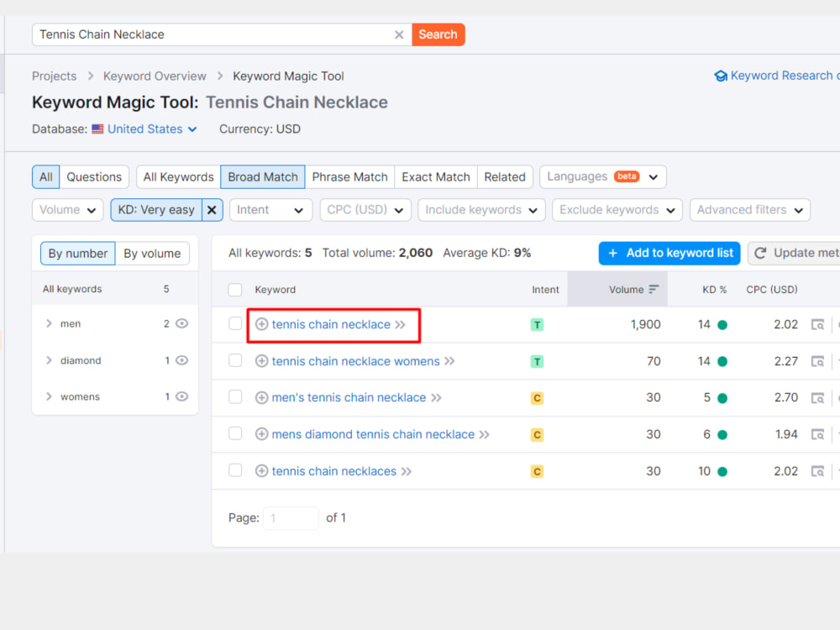This screenshot has height=630, width=840.
Task: Toggle visibility eye for men group
Action: click(x=182, y=323)
